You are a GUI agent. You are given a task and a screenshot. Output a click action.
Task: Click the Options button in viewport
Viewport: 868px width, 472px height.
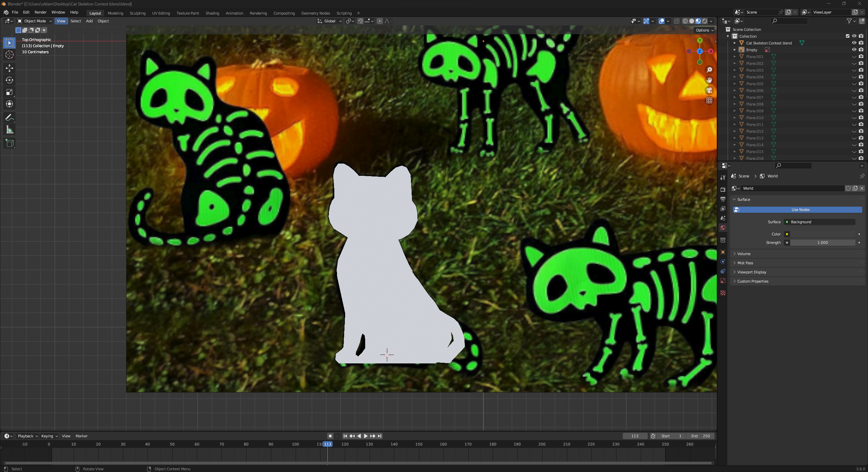click(x=705, y=30)
